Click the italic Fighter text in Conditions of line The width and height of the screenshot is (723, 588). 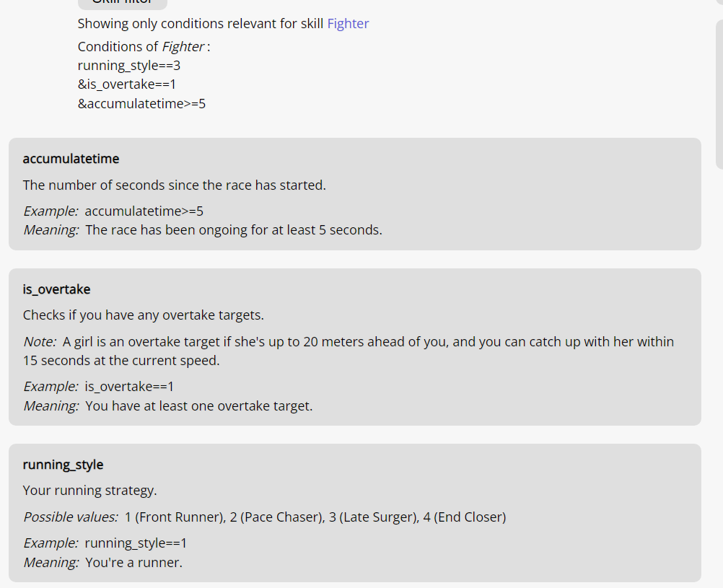[183, 47]
